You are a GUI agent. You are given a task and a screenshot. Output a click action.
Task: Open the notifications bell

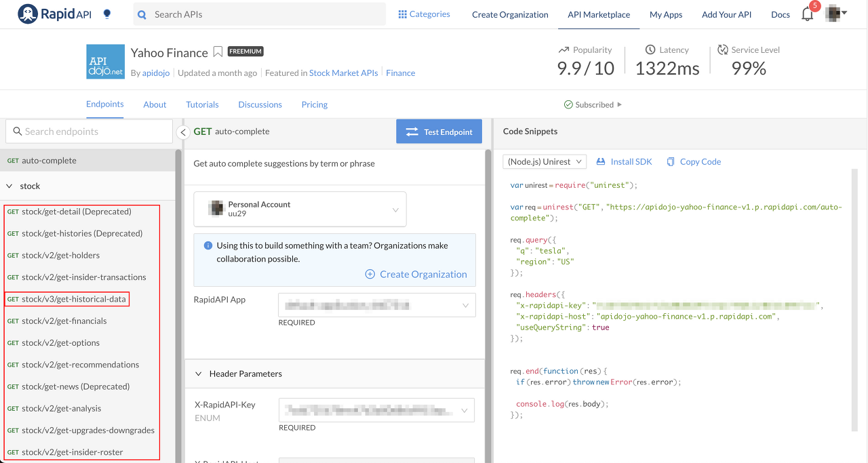coord(807,14)
